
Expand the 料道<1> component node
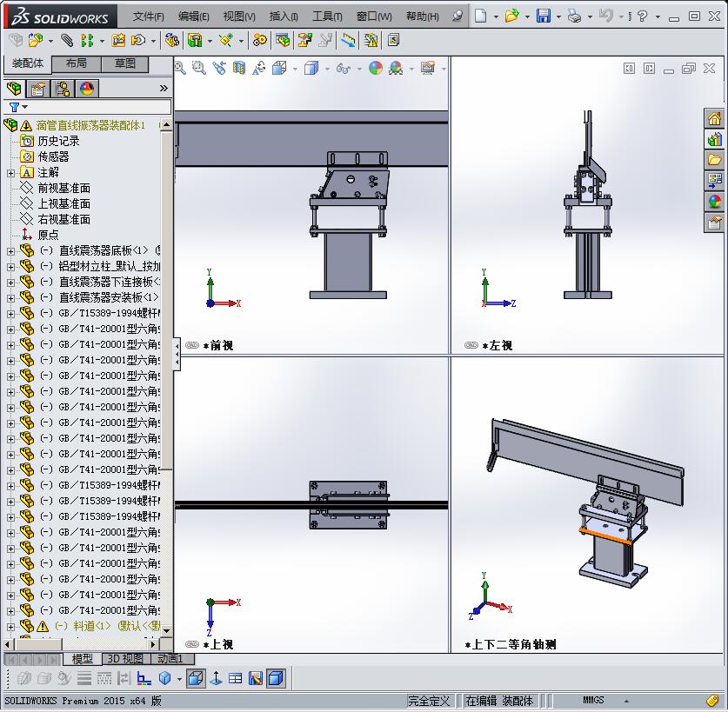pyautogui.click(x=10, y=627)
